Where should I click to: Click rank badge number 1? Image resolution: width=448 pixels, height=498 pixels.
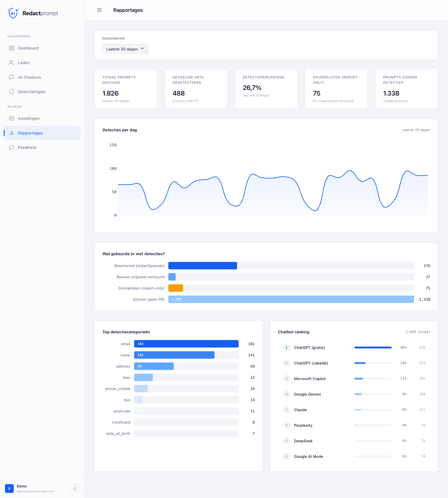click(x=287, y=347)
